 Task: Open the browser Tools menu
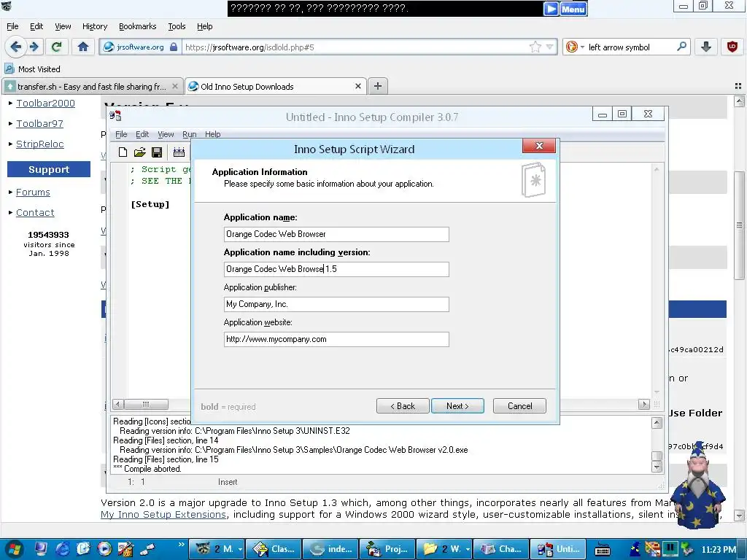[x=177, y=26]
